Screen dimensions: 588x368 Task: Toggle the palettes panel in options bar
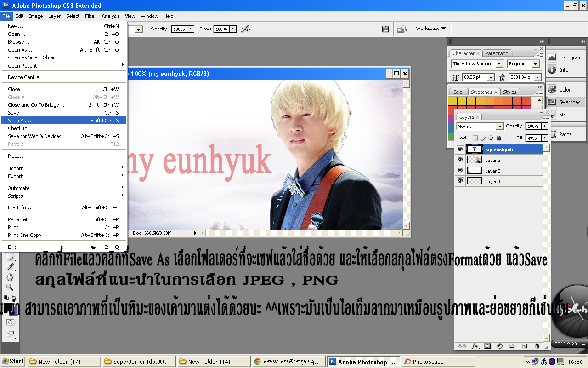coord(385,29)
